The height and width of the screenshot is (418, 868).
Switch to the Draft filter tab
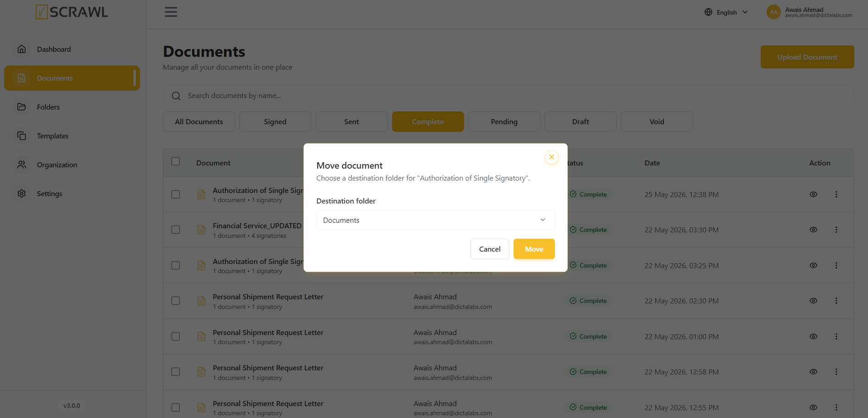click(581, 121)
